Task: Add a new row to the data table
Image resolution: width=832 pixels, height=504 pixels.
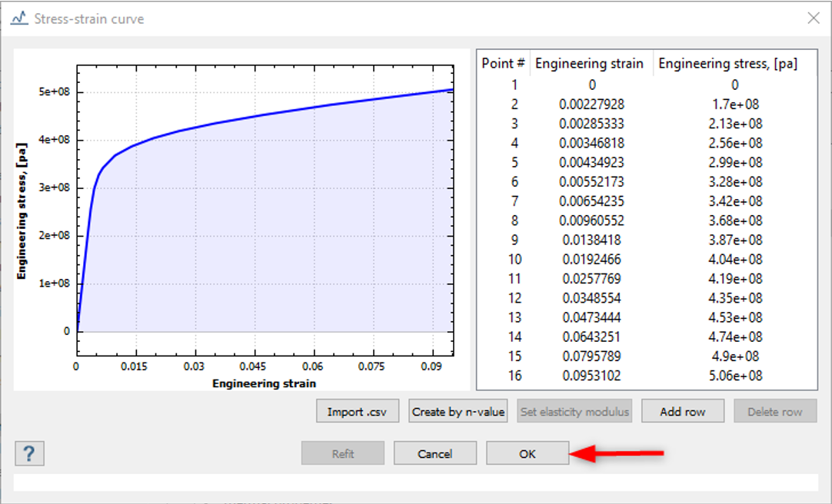Action: (682, 410)
